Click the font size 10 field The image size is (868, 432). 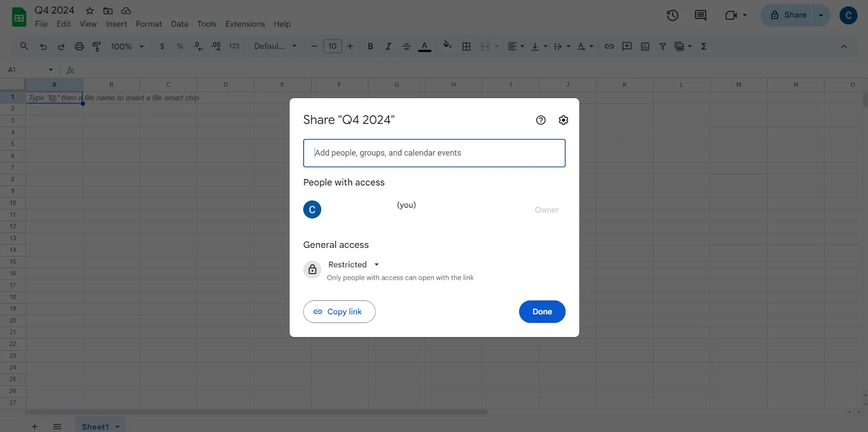point(333,46)
